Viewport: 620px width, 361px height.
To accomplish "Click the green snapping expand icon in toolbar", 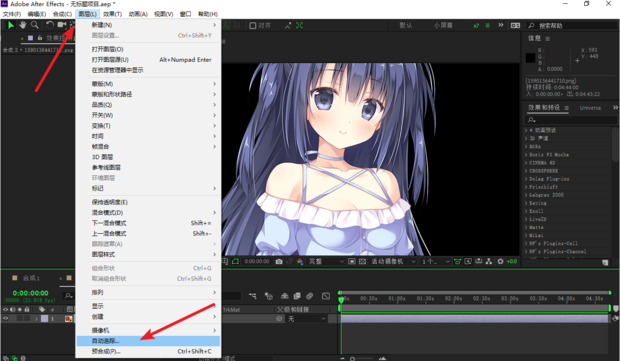I will [299, 25].
